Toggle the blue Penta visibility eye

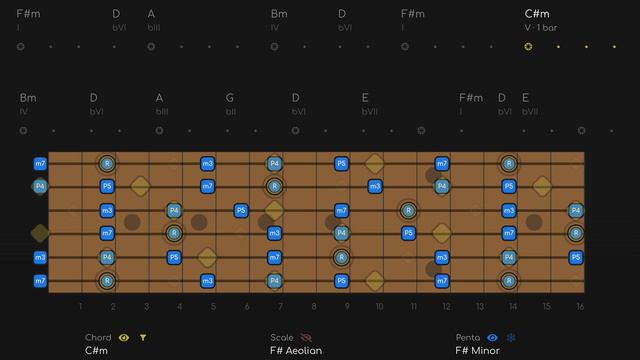pos(492,338)
